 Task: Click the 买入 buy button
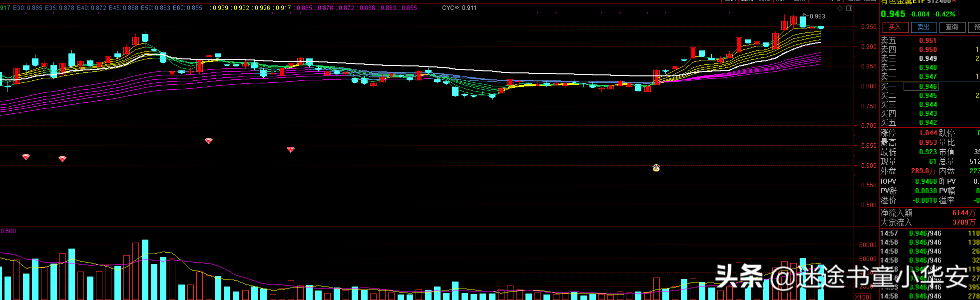point(895,27)
